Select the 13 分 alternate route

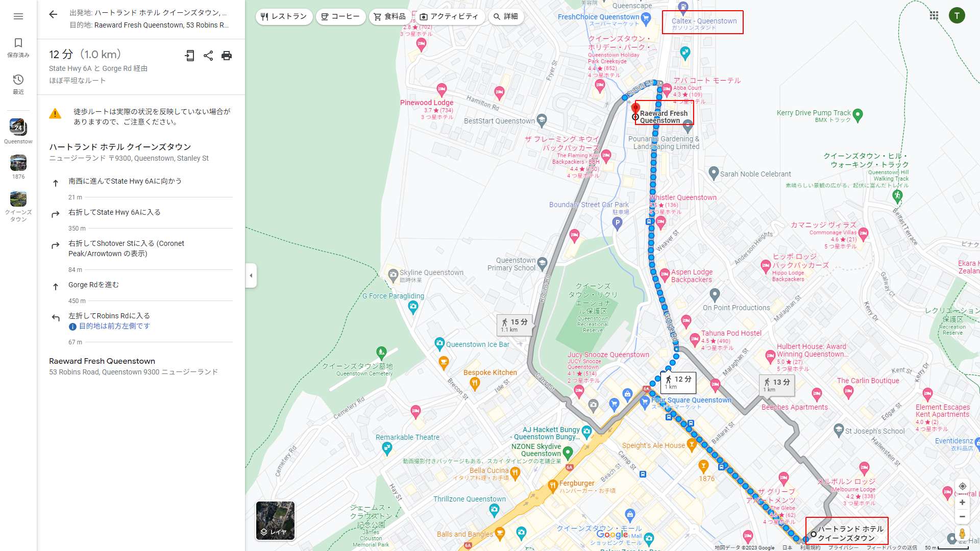pos(776,385)
